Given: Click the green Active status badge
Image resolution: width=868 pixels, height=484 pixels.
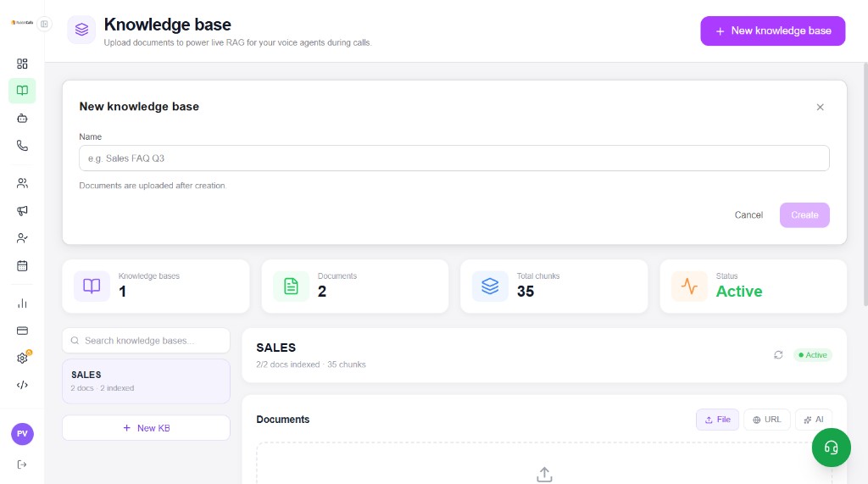Looking at the screenshot, I should point(813,355).
